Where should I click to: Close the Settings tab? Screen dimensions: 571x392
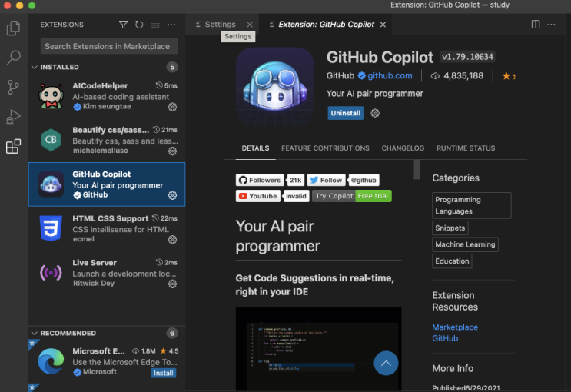(x=250, y=25)
